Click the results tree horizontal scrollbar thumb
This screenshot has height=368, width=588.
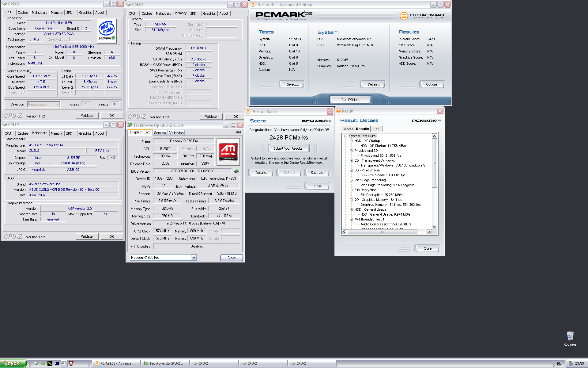(382, 232)
